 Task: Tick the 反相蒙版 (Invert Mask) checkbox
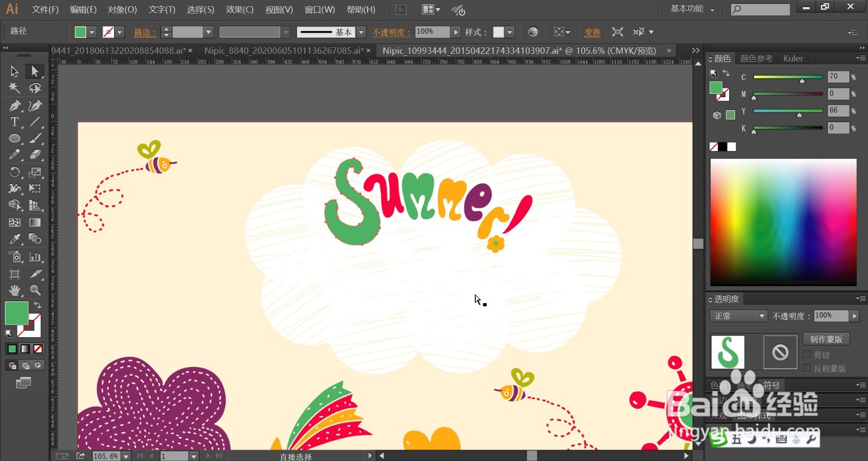[807, 368]
